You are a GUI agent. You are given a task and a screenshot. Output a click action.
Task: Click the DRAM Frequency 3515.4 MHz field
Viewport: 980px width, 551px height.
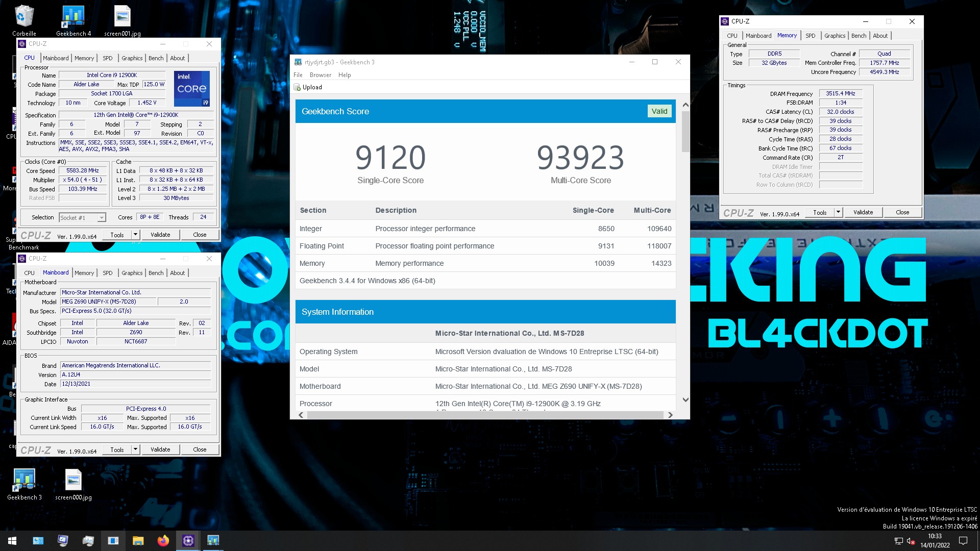[x=841, y=93]
